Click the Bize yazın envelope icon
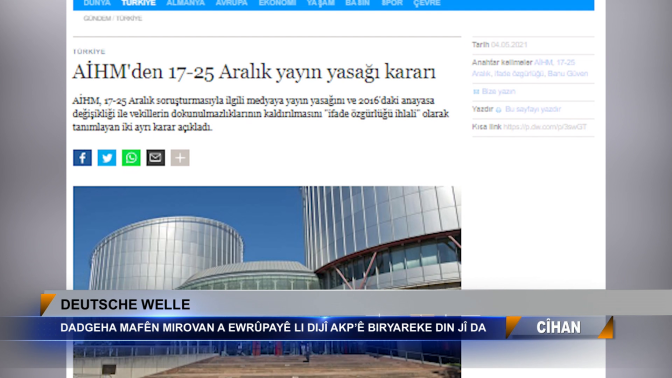The height and width of the screenshot is (378, 672). click(476, 92)
